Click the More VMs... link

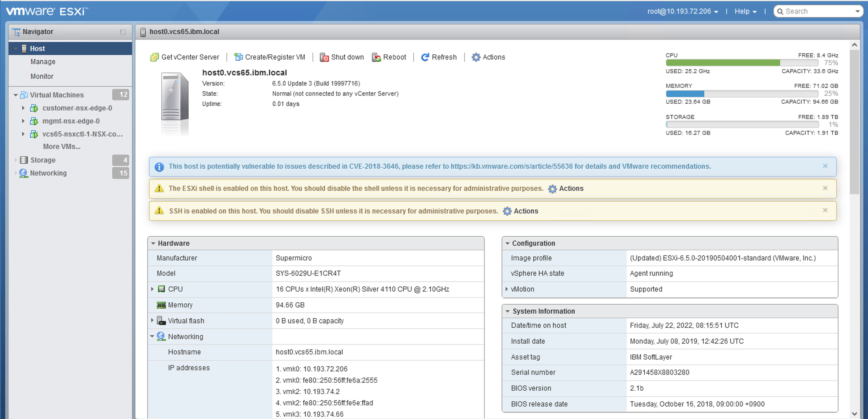62,147
